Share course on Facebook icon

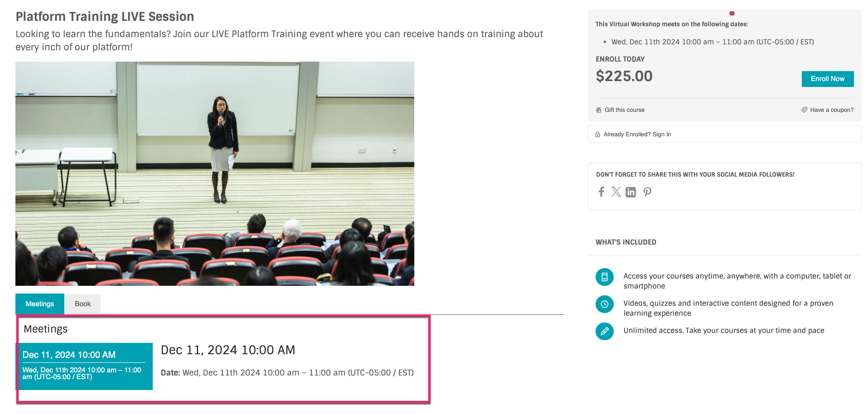(x=601, y=192)
